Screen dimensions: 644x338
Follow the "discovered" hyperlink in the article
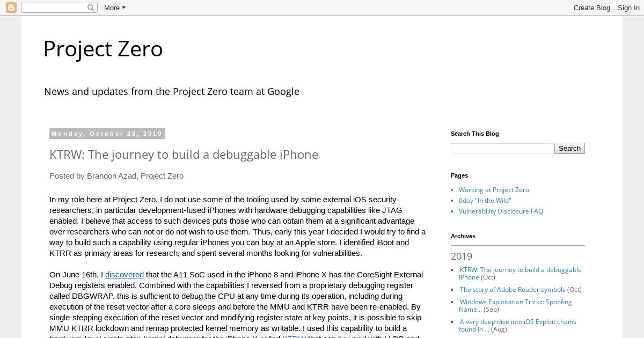point(125,274)
